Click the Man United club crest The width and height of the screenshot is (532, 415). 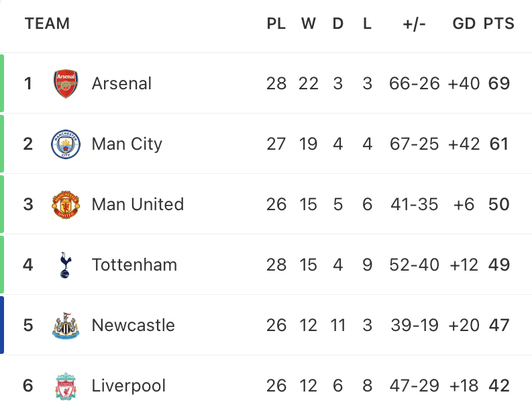point(66,204)
